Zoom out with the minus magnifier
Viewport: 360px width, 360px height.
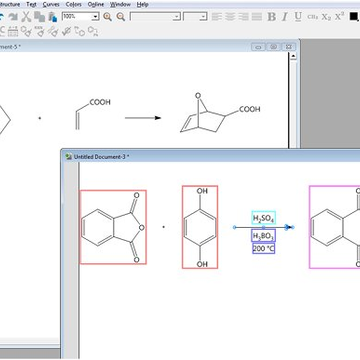pos(121,17)
